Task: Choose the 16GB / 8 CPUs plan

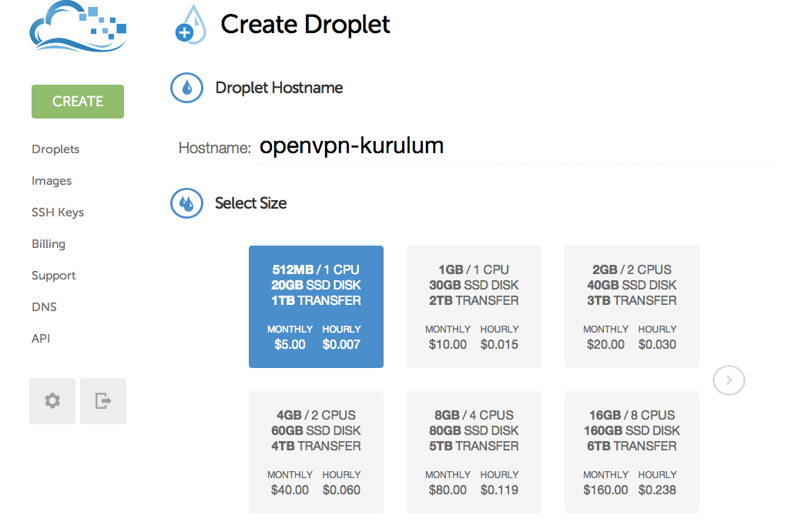Action: pos(632,452)
